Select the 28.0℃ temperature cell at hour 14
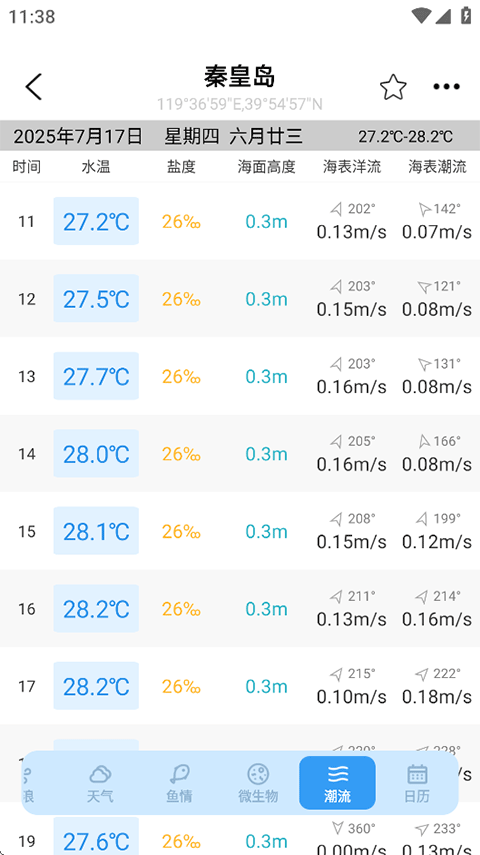Viewport: 480px width, 855px height. tap(96, 454)
